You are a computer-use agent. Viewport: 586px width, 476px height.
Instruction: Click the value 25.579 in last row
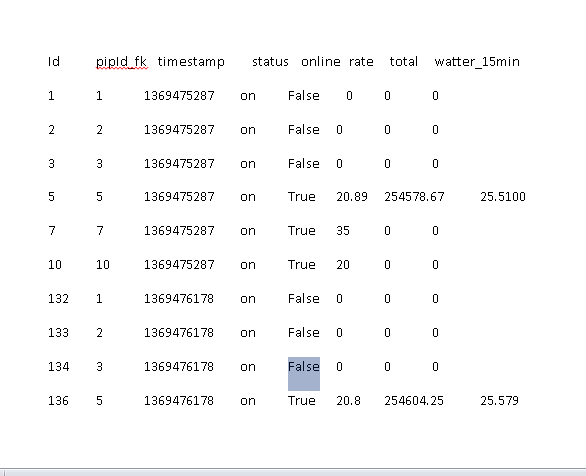499,401
